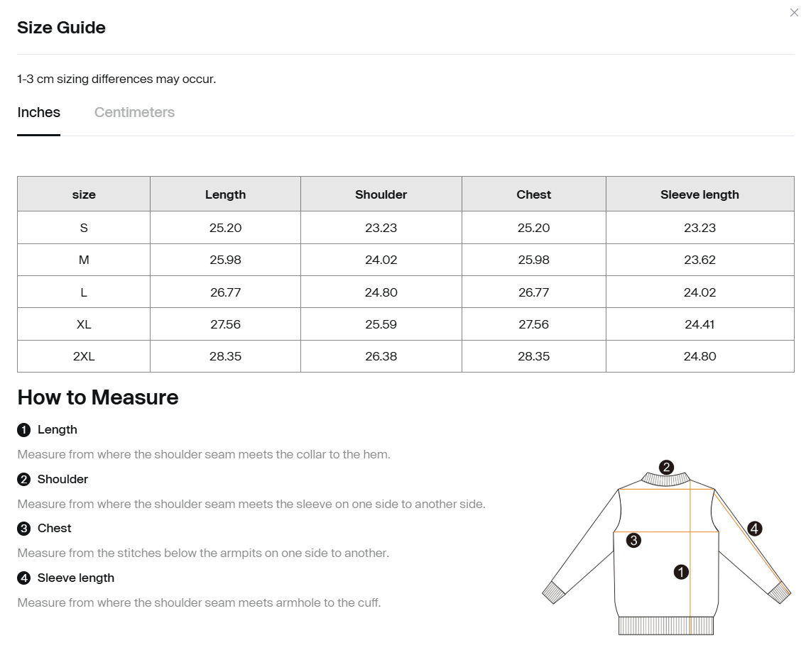
Task: Select the S row in the size table
Action: [83, 228]
